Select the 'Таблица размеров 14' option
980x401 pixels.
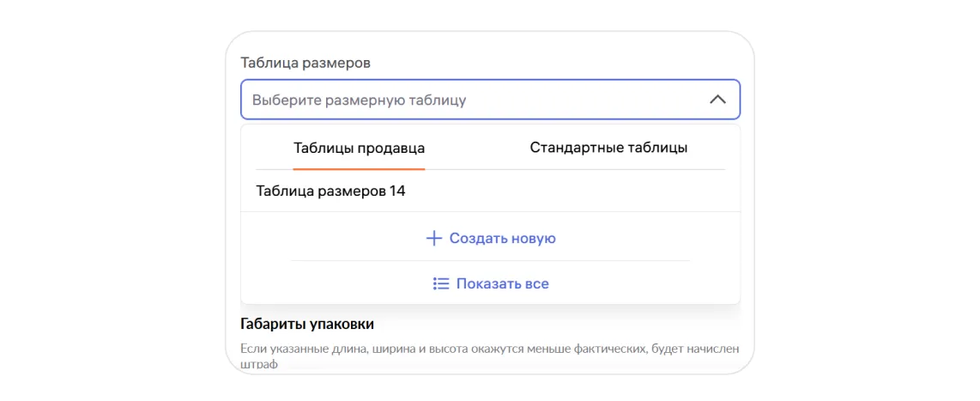coord(330,191)
